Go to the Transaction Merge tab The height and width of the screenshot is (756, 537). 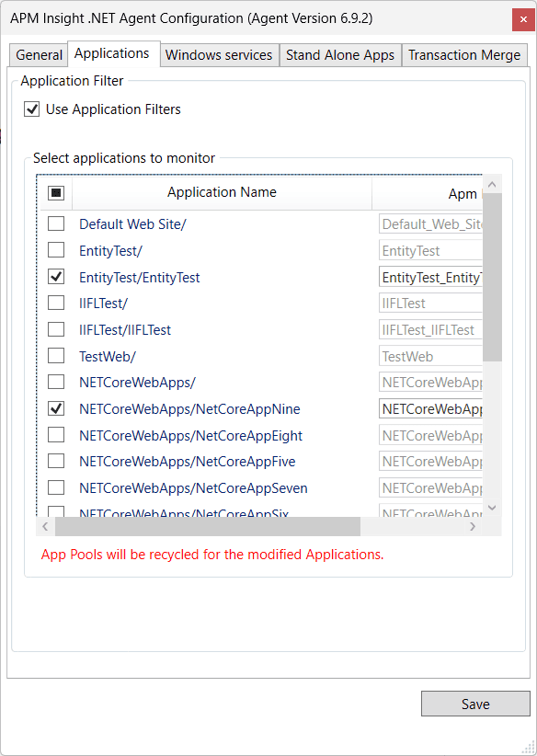(464, 55)
